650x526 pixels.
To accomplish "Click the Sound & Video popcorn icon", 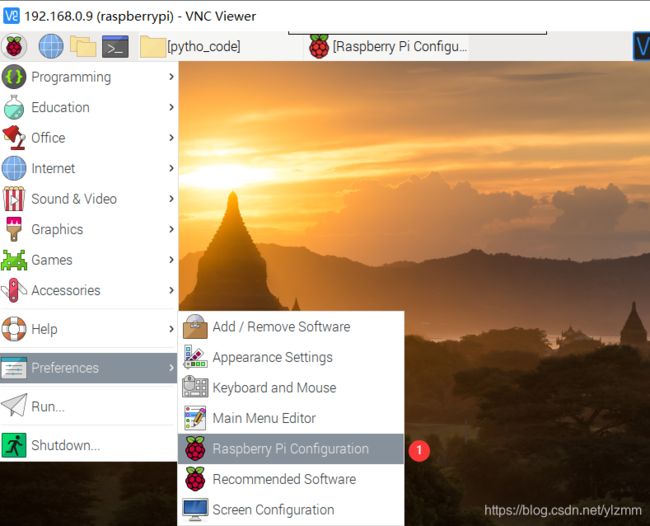I will click(14, 199).
